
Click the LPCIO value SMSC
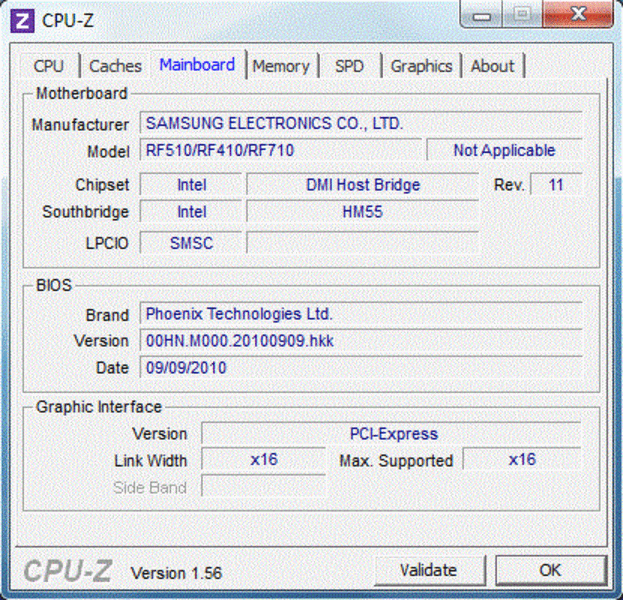191,243
